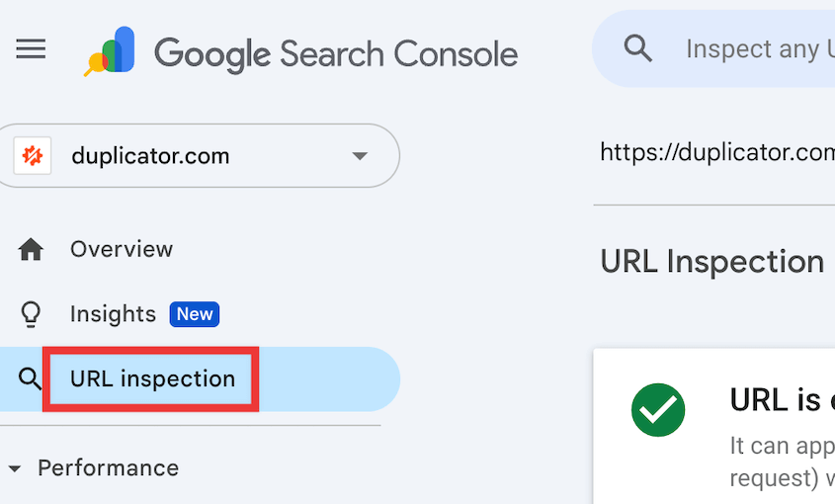Screen dimensions: 835x504
Task: Click the URL inspection sidebar magnifier icon
Action: [x=31, y=379]
